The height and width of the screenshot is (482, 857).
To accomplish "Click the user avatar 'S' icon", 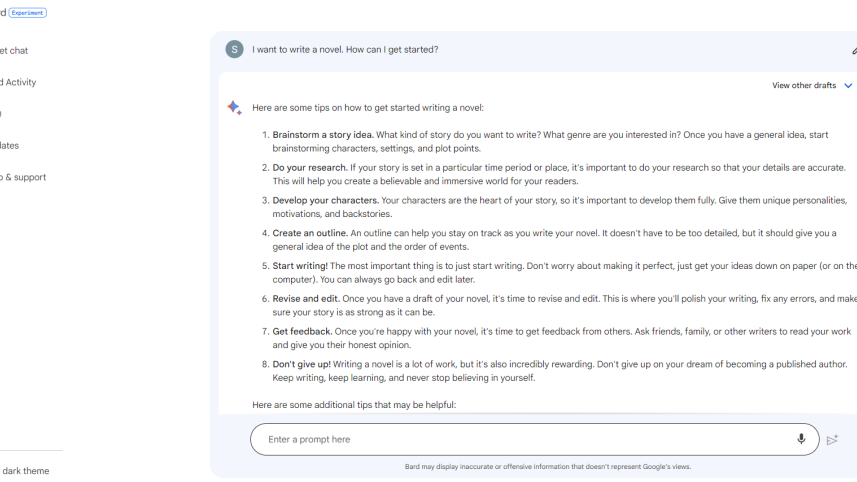I will point(234,49).
